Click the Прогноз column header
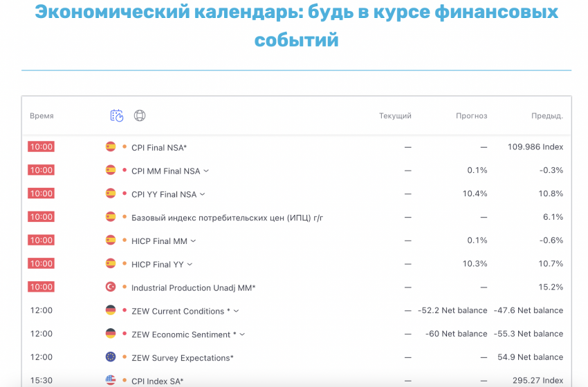 472,116
